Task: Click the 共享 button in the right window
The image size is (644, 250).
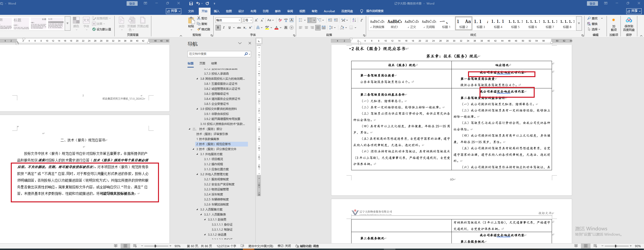Action: (634, 11)
